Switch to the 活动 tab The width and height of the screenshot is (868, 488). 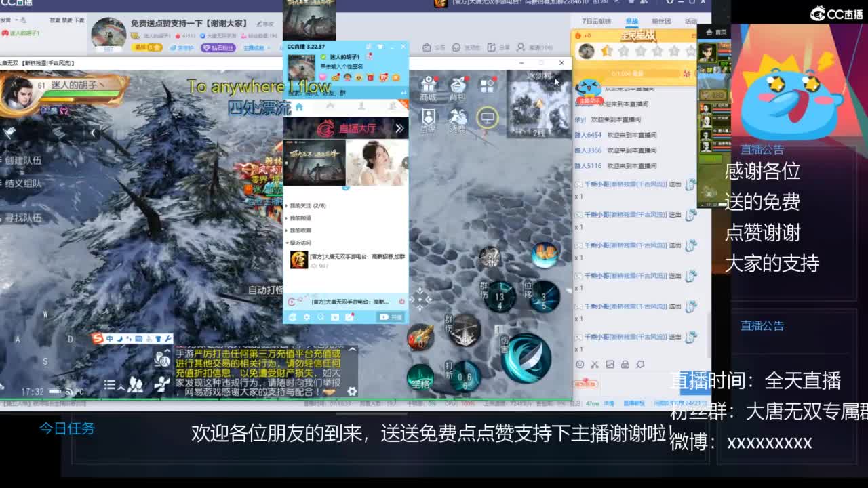(690, 22)
